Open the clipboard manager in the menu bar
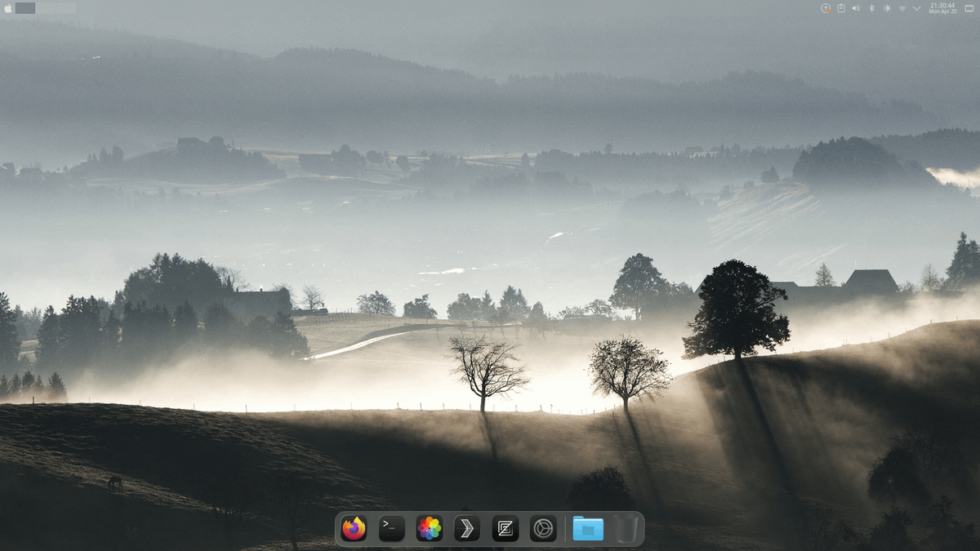Viewport: 980px width, 551px height. coord(841,8)
